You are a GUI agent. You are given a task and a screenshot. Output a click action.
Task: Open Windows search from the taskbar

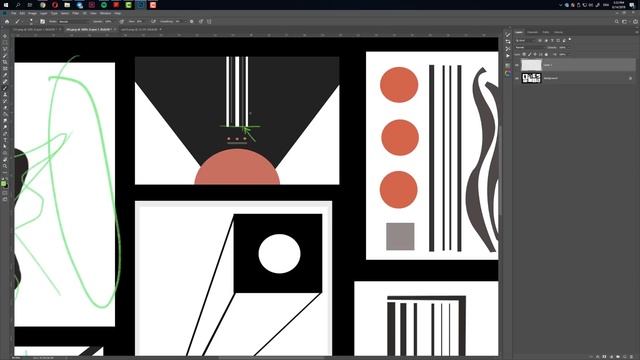[18, 5]
